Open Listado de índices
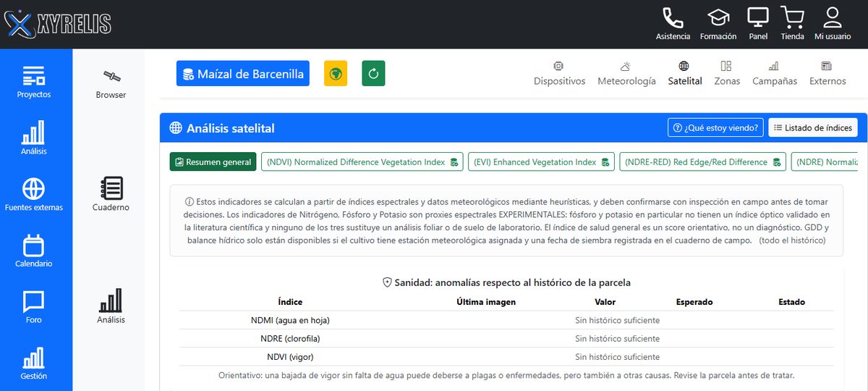Screen dimensions: 868x391 813,127
